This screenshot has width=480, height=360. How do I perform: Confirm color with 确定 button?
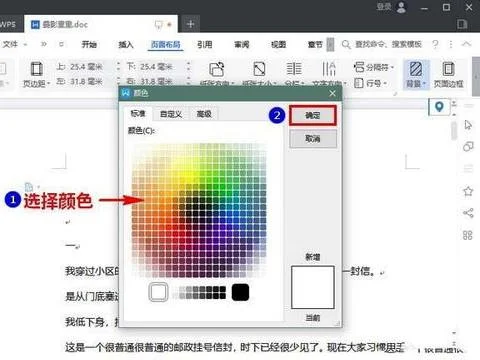(x=313, y=115)
